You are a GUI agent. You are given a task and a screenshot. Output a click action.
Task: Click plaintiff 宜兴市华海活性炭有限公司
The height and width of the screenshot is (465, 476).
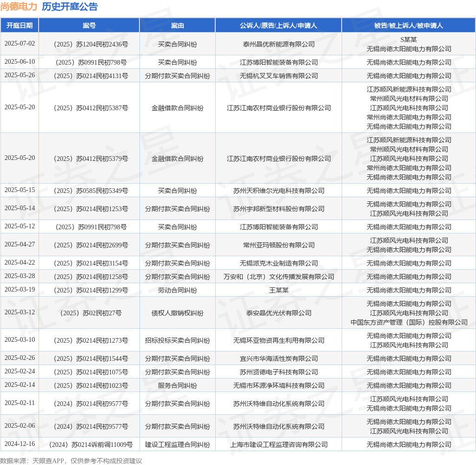click(279, 359)
